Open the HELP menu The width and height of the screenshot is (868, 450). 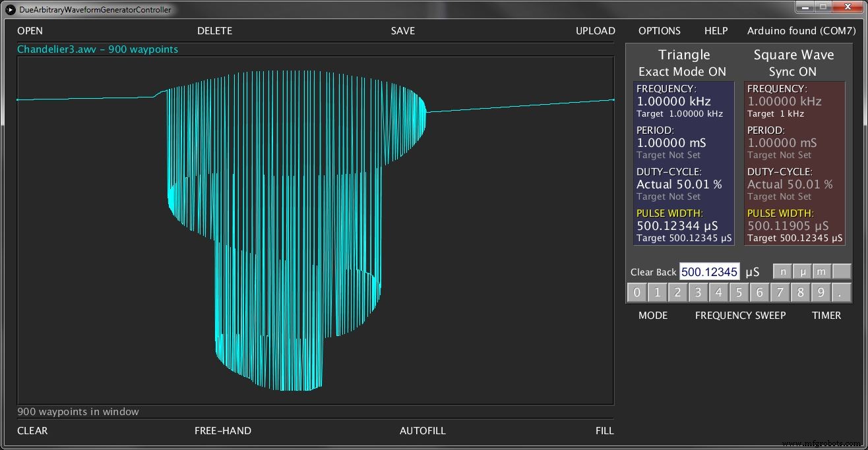click(x=716, y=30)
